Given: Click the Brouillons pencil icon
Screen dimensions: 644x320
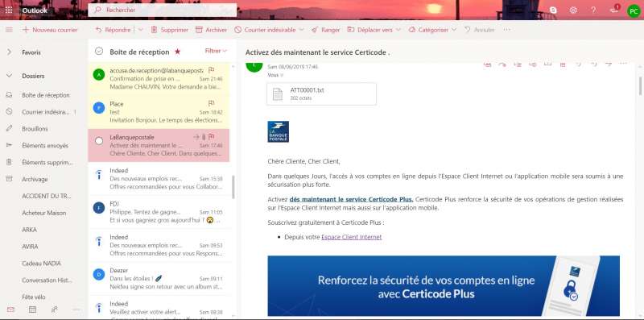Looking at the screenshot, I should pos(9,129).
